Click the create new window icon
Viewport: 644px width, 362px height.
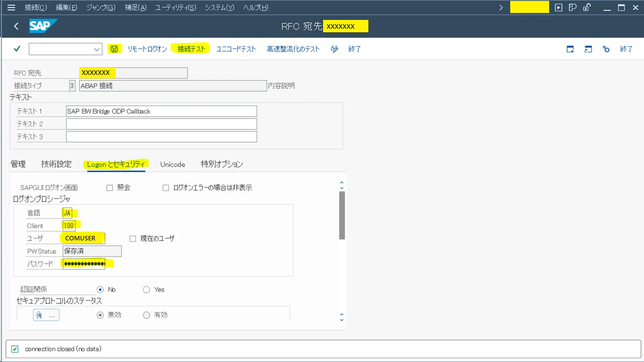click(x=570, y=49)
